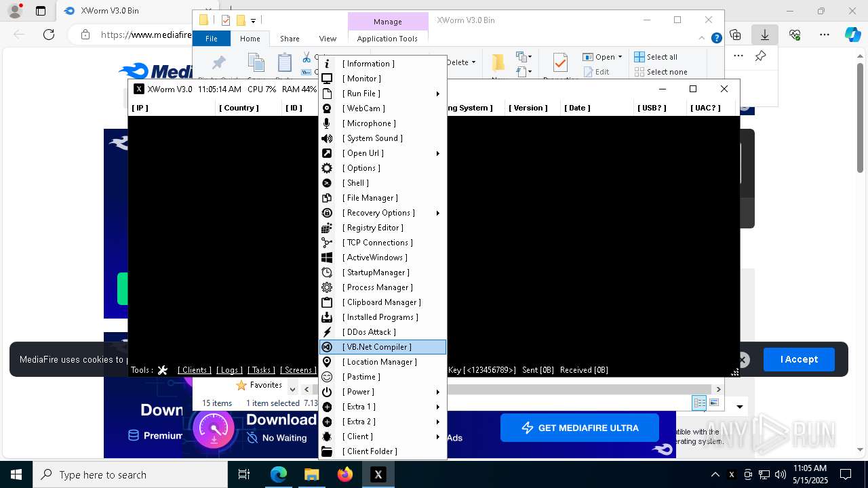Click the Registry Editor icon
The width and height of the screenshot is (868, 488).
327,228
